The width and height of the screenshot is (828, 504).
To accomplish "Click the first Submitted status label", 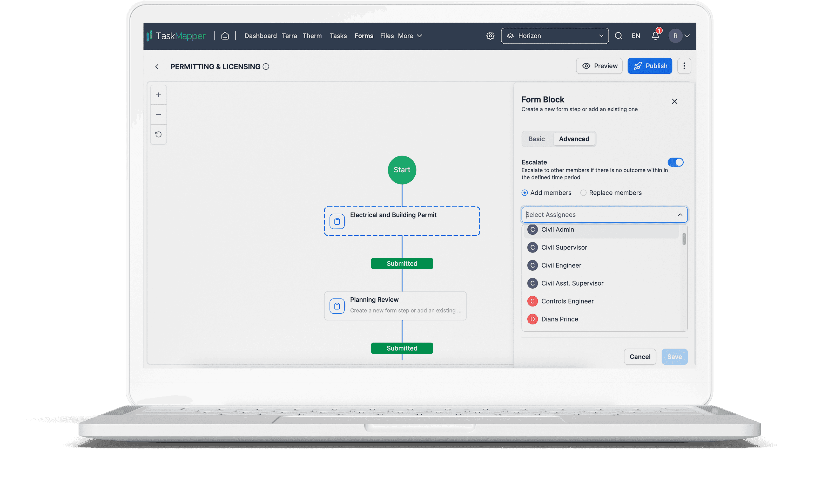I will pos(402,264).
